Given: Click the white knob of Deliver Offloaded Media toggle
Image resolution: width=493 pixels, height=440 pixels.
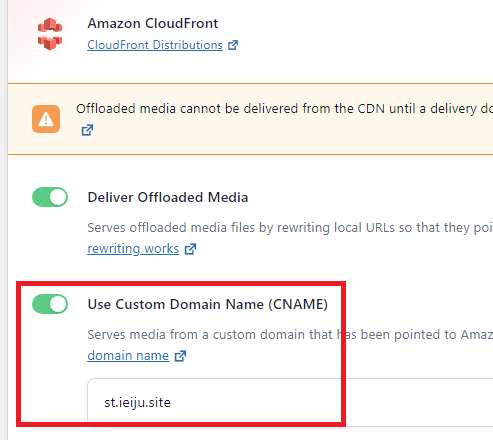Looking at the screenshot, I should tap(58, 197).
